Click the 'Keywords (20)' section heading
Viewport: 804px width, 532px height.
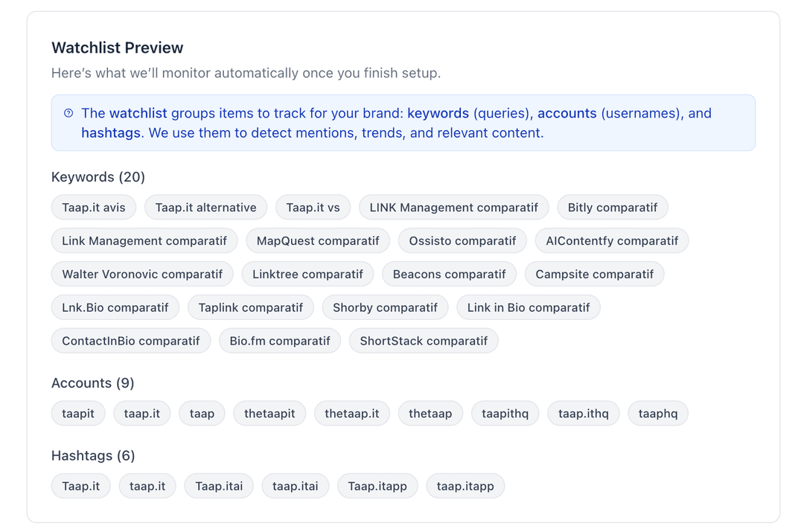click(98, 177)
